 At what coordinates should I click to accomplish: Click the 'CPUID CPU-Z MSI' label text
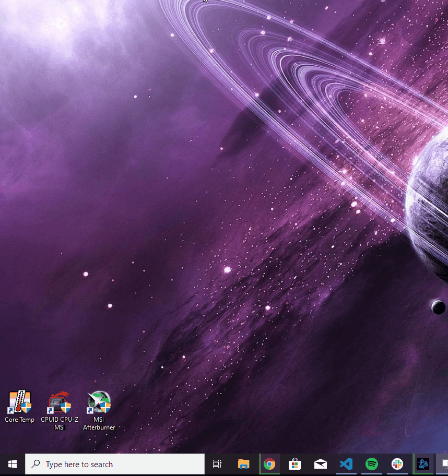[x=60, y=423]
